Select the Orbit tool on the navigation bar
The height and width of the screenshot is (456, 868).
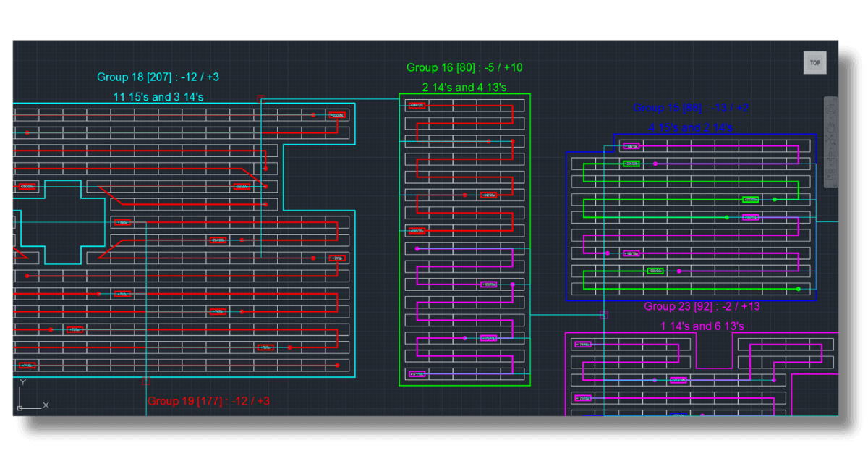[830, 156]
